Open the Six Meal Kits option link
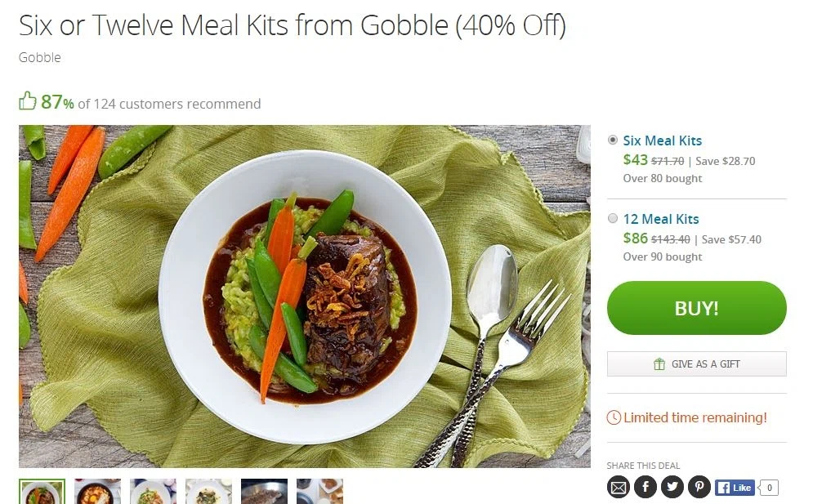The width and height of the screenshot is (813, 504). tap(662, 140)
